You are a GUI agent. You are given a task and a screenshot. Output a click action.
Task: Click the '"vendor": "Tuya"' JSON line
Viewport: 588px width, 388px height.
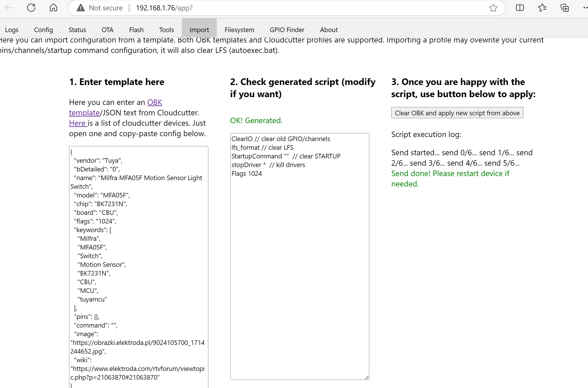(98, 160)
